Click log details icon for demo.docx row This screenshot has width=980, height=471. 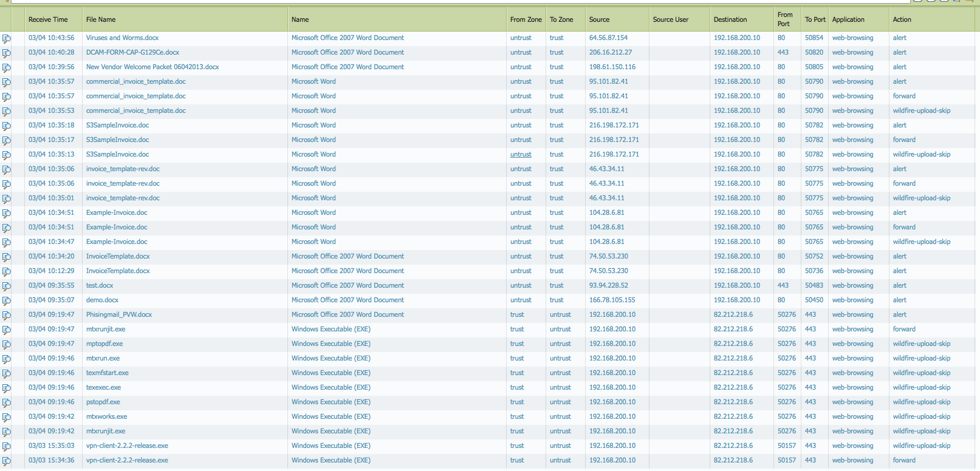pyautogui.click(x=6, y=300)
